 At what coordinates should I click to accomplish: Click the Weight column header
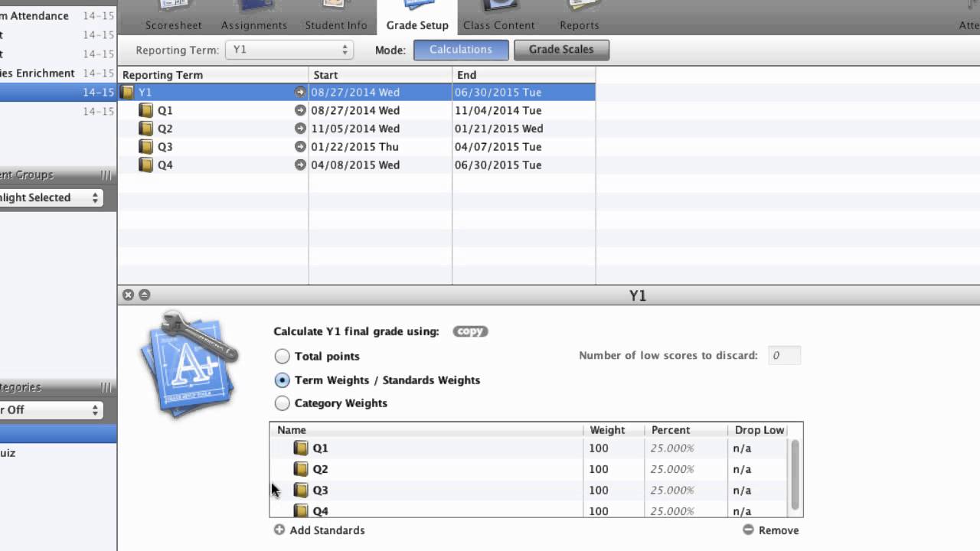(613, 430)
